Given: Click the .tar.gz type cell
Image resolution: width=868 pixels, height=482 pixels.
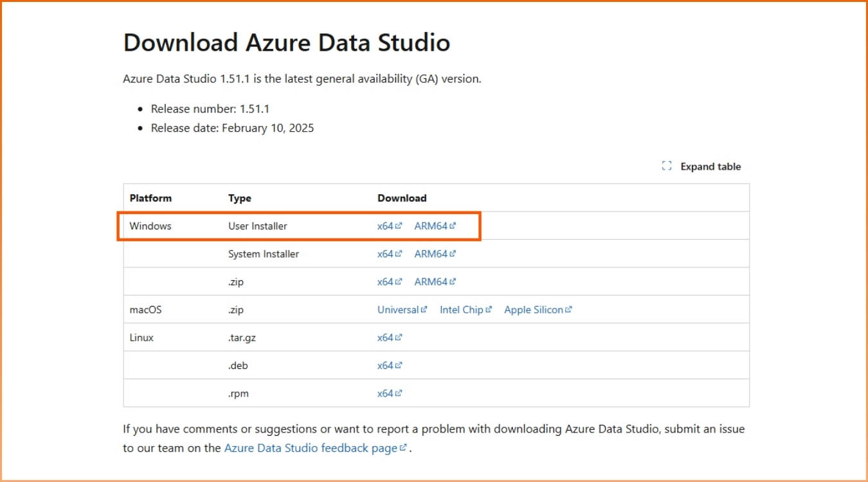Looking at the screenshot, I should (x=242, y=337).
